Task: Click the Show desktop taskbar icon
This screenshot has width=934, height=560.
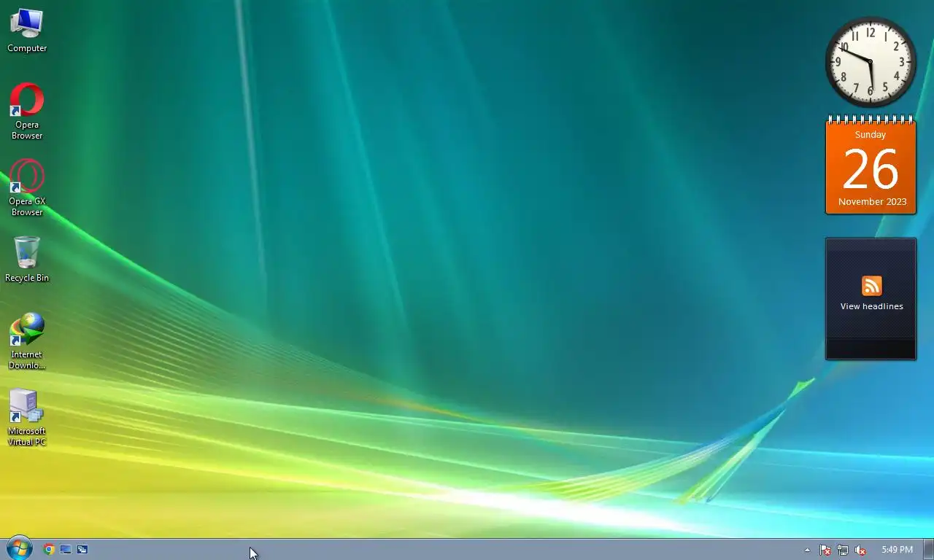Action: click(x=66, y=550)
